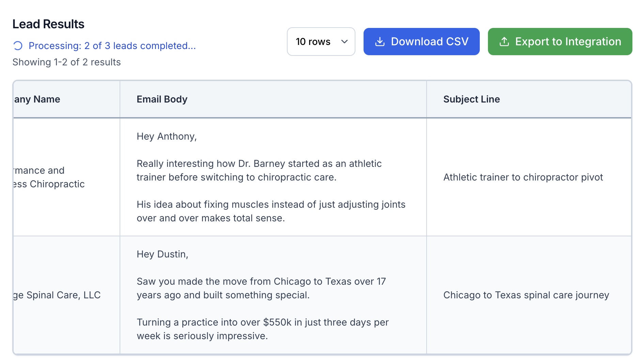
Task: Open the "10 rows" page size dropdown
Action: [x=321, y=42]
